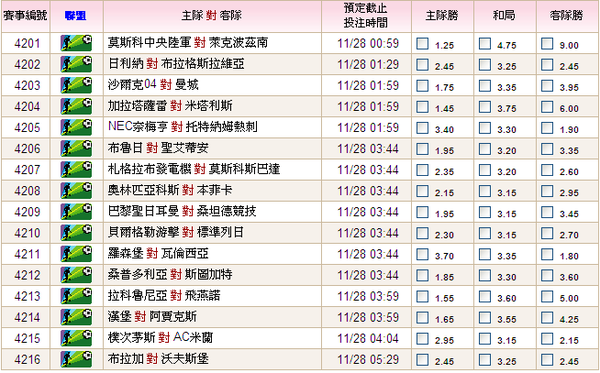The width and height of the screenshot is (600, 373).
Task: Click the league icon for match 4207
Action: 76,169
